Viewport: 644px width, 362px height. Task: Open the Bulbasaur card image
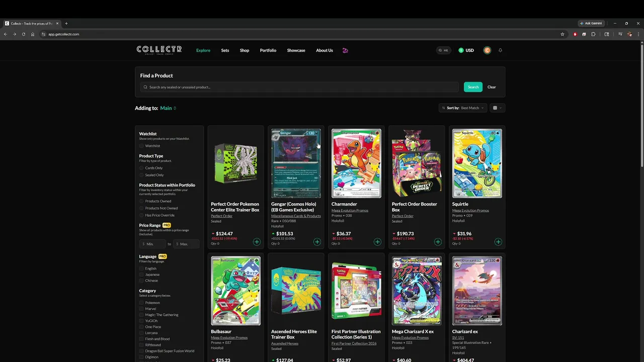tap(235, 291)
